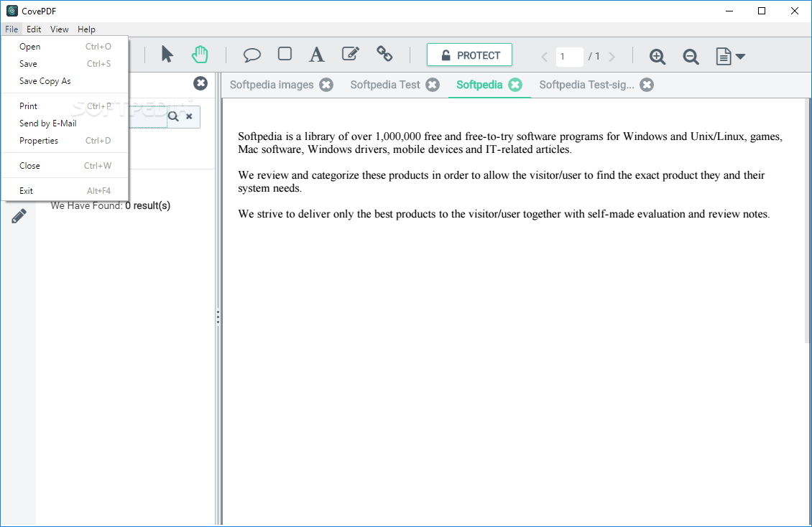The height and width of the screenshot is (527, 812).
Task: Click the page number input field
Action: (569, 57)
